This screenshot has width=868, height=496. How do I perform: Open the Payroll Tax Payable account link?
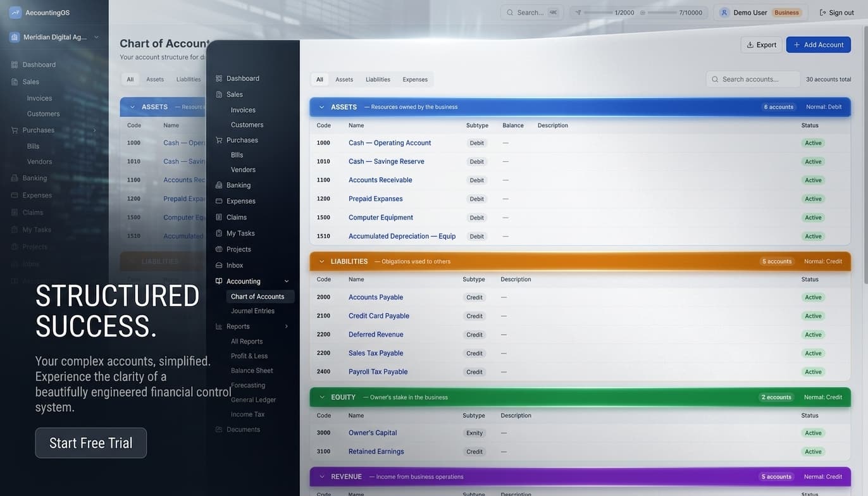[x=378, y=372]
